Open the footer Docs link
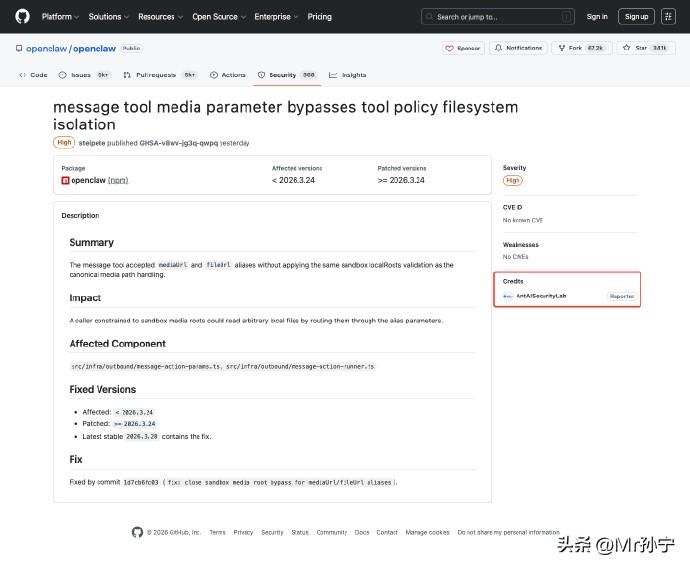Screen dimensions: 690x569 coord(362,532)
